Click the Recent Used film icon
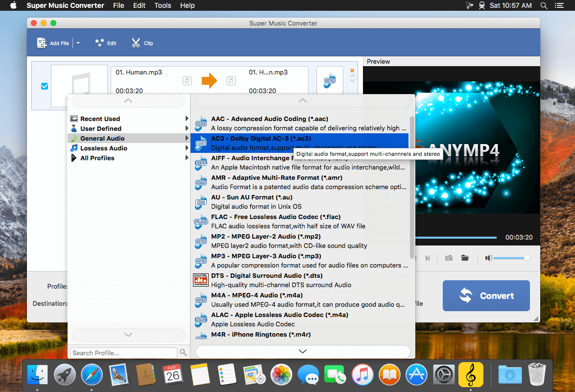The height and width of the screenshot is (392, 575). point(74,119)
